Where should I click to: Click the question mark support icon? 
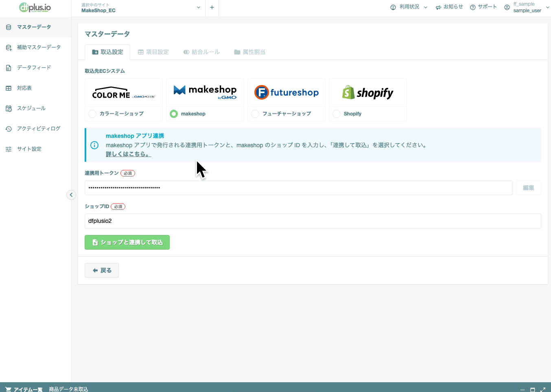(x=473, y=7)
